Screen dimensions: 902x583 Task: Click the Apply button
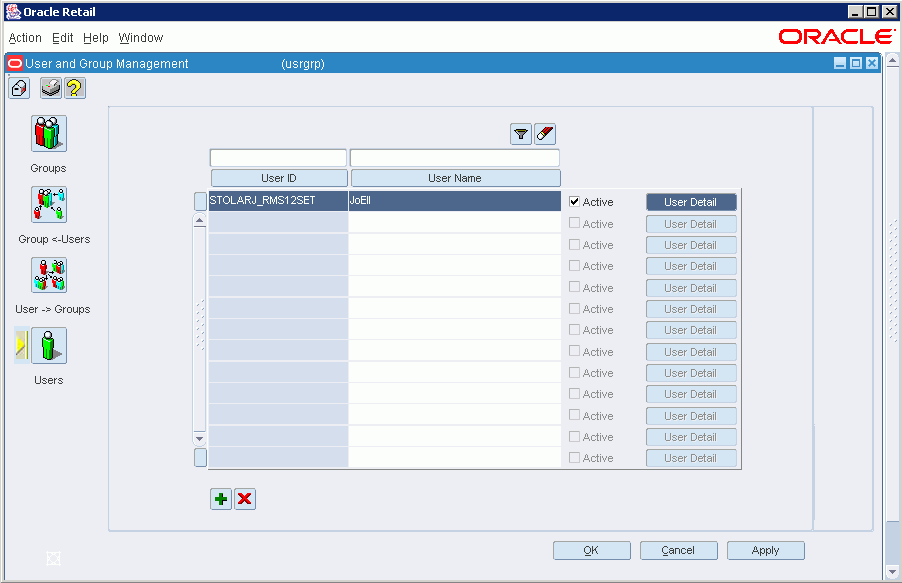766,550
